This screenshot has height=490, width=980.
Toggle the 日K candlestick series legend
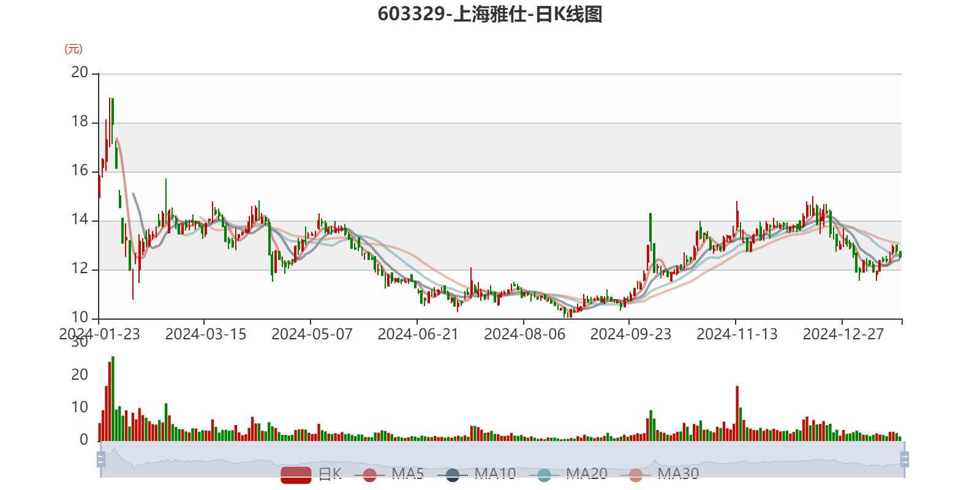(x=311, y=474)
